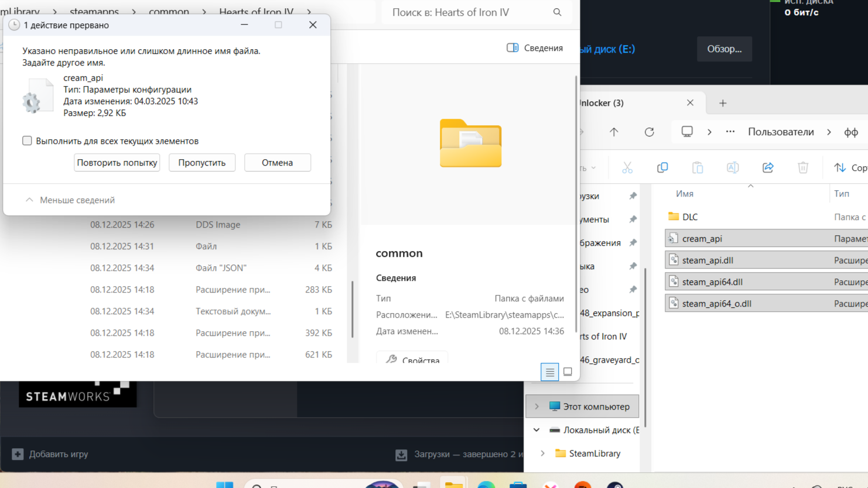
Task: Open the Sort options menu
Action: 850,168
